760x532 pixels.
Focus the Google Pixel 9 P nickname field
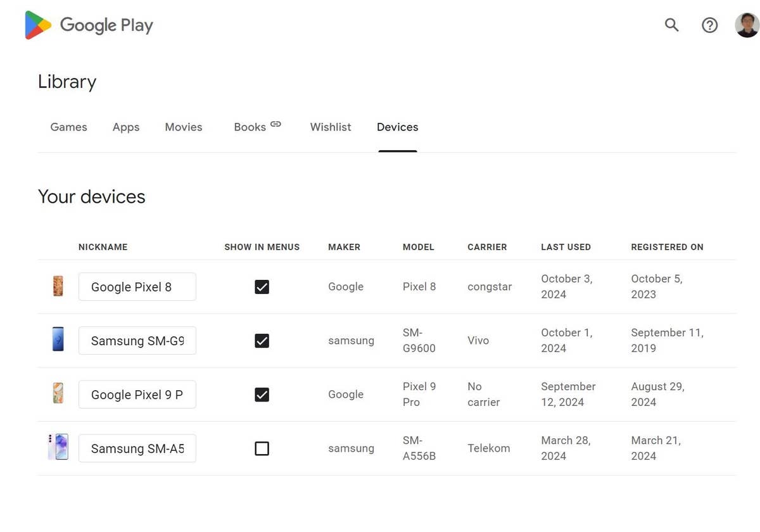tap(137, 395)
